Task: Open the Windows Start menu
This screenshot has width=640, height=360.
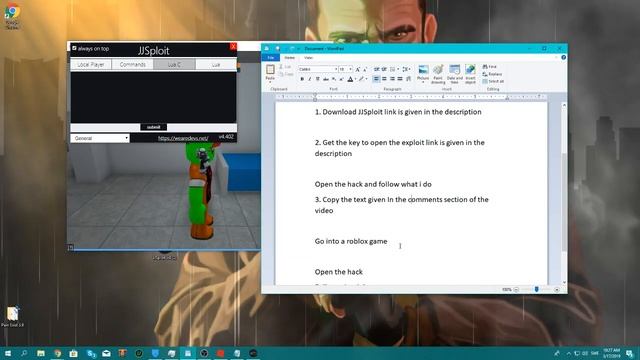Action: pos(7,353)
